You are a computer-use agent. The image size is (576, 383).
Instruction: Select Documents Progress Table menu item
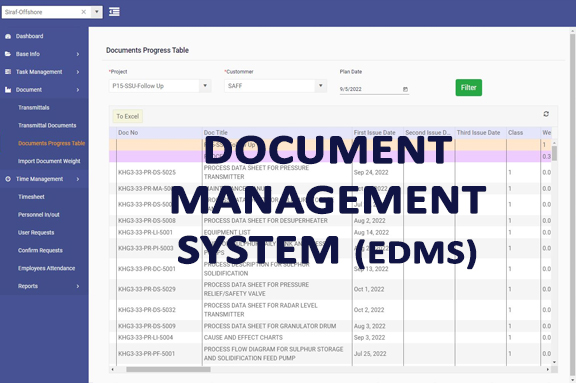tap(51, 143)
